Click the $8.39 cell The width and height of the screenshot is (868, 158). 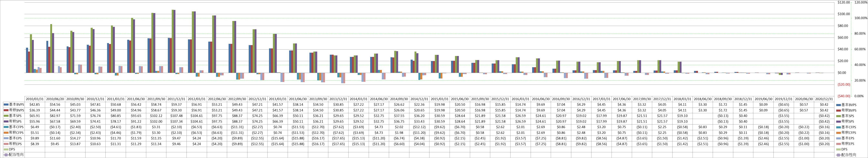[35, 144]
